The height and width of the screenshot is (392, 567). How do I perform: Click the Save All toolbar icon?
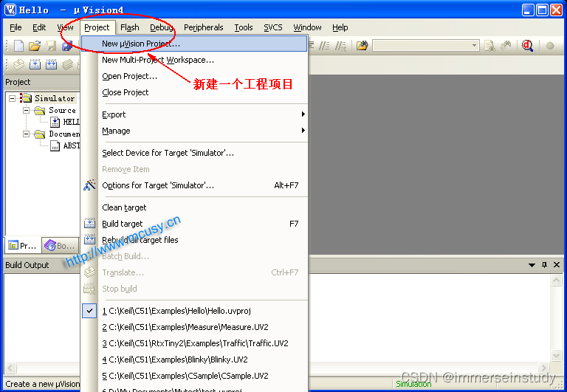[x=67, y=46]
